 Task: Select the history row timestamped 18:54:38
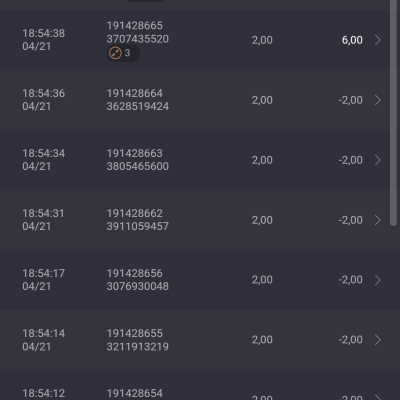click(x=195, y=40)
